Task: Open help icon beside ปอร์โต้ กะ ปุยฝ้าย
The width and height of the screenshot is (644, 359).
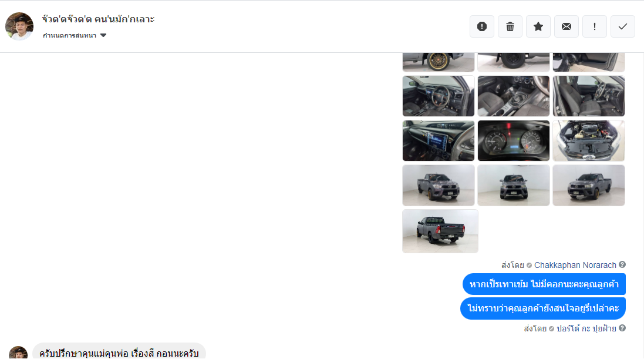Action: pyautogui.click(x=622, y=328)
